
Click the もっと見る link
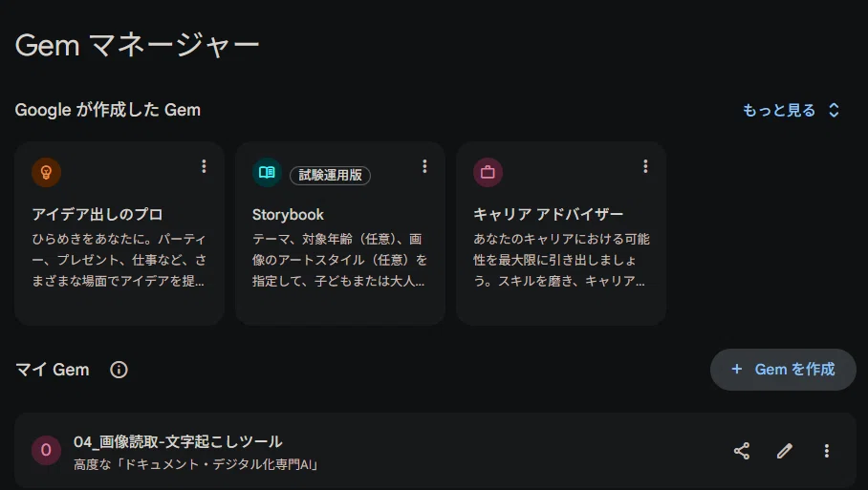click(x=779, y=111)
